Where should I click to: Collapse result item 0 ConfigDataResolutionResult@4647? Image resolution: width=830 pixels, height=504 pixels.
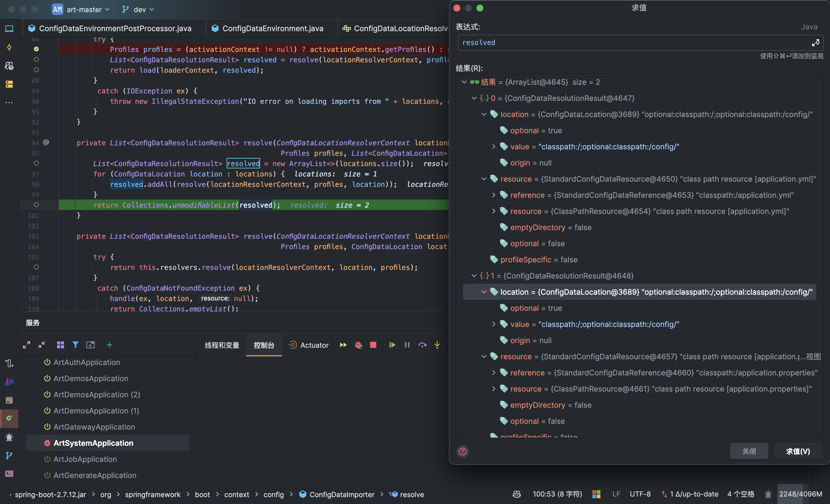pyautogui.click(x=474, y=98)
